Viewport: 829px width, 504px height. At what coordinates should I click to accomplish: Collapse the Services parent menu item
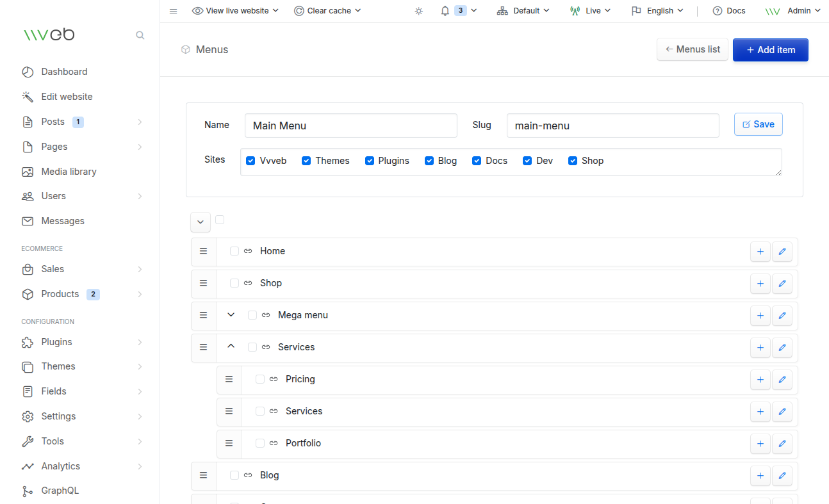pos(231,346)
